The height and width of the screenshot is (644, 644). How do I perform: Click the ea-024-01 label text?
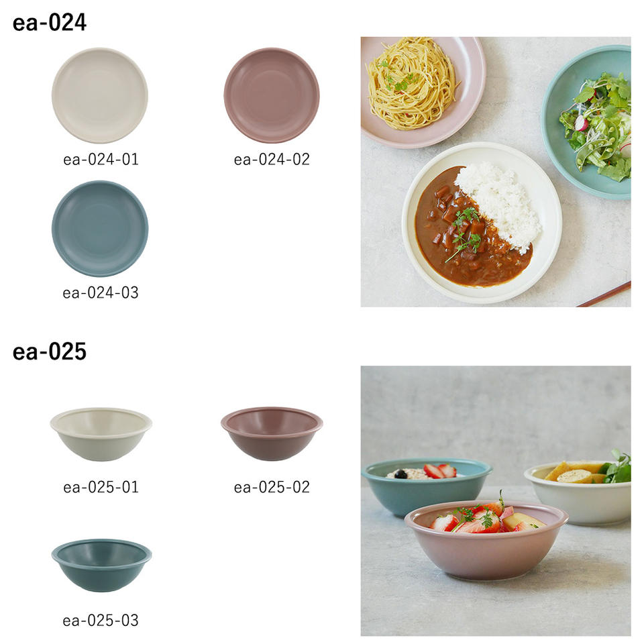tap(101, 160)
